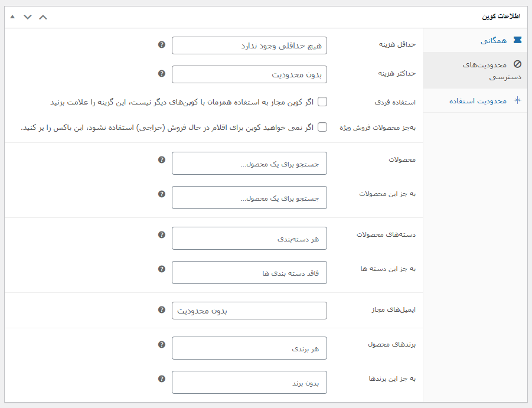The width and height of the screenshot is (532, 408).
Task: Open the همگانی tab
Action: [492, 41]
